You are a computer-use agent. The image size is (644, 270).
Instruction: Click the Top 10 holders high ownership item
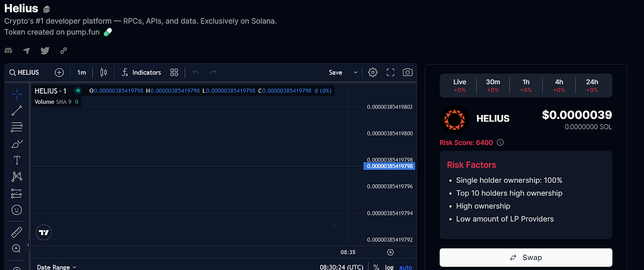pyautogui.click(x=509, y=193)
